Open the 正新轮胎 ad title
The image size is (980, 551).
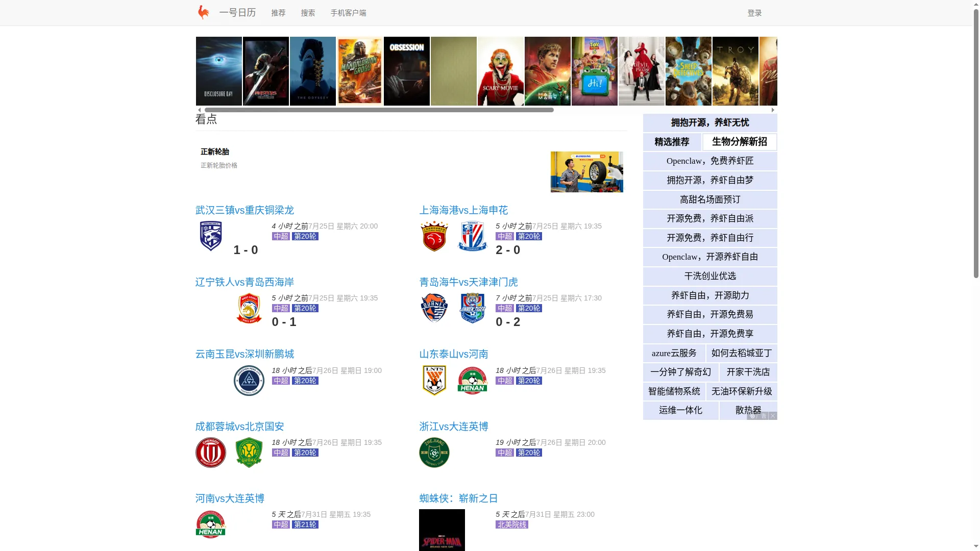215,152
